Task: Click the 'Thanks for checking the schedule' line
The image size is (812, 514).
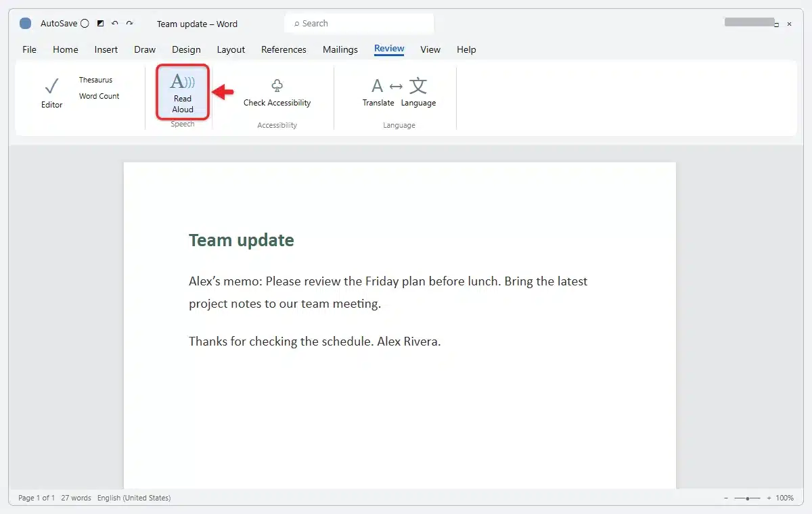Action: coord(315,342)
